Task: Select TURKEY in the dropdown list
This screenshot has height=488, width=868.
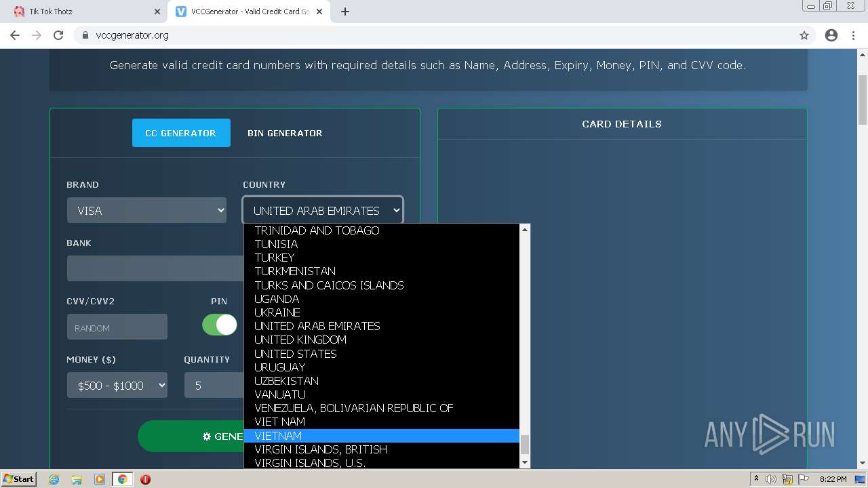Action: point(382,258)
